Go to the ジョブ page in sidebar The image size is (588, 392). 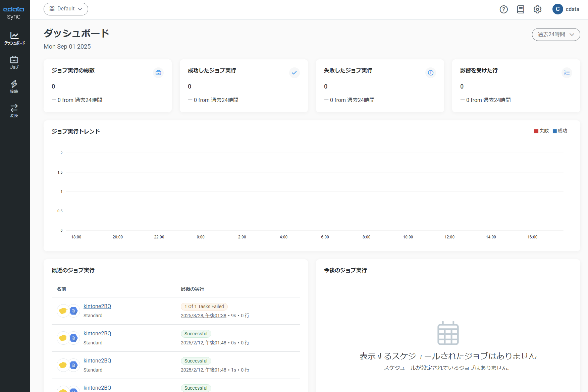(x=14, y=62)
